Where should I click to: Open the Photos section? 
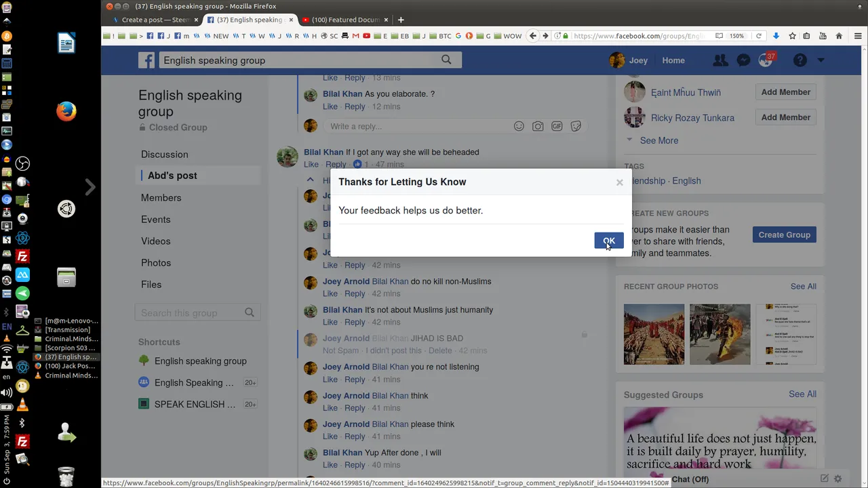(x=156, y=262)
